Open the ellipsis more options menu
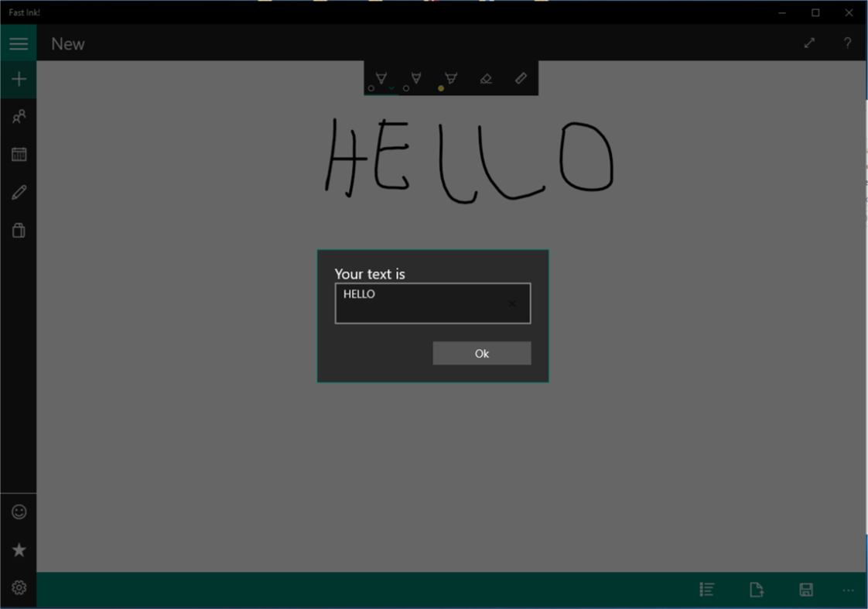868x609 pixels. [848, 589]
